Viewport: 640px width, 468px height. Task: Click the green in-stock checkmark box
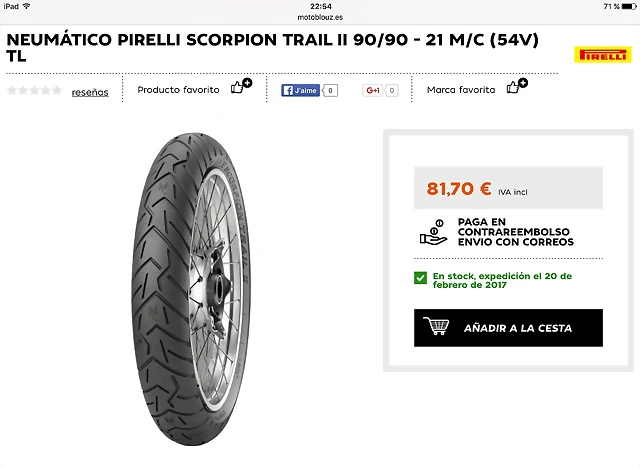click(420, 278)
